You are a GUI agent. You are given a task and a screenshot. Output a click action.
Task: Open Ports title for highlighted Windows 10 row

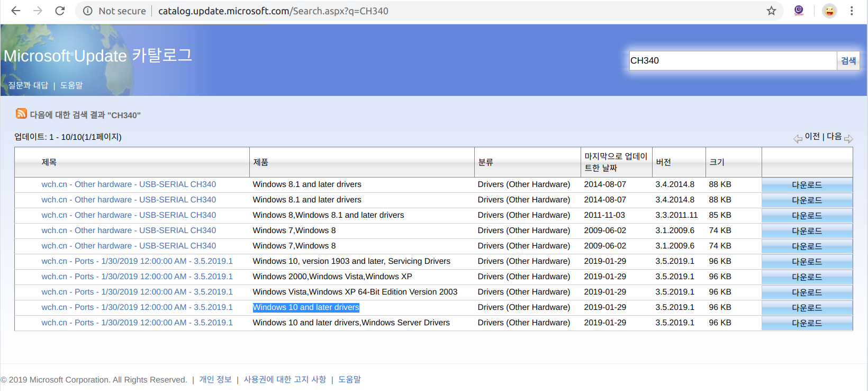137,307
